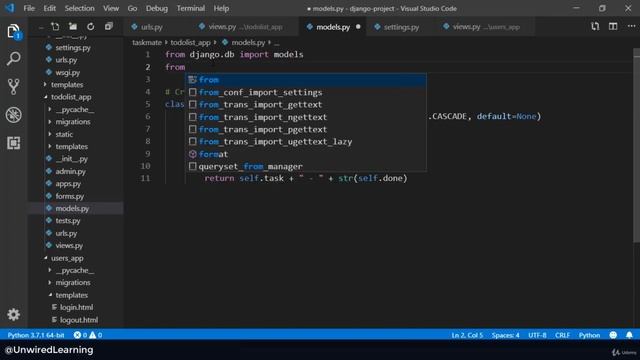The width and height of the screenshot is (640, 360).
Task: Expand the templates folder above todolist_app
Action: coord(67,84)
